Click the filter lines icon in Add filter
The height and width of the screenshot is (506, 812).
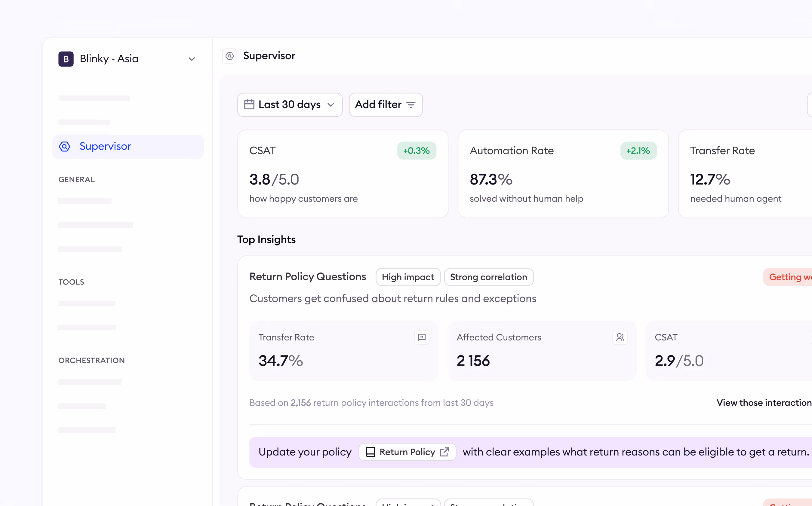coord(411,105)
